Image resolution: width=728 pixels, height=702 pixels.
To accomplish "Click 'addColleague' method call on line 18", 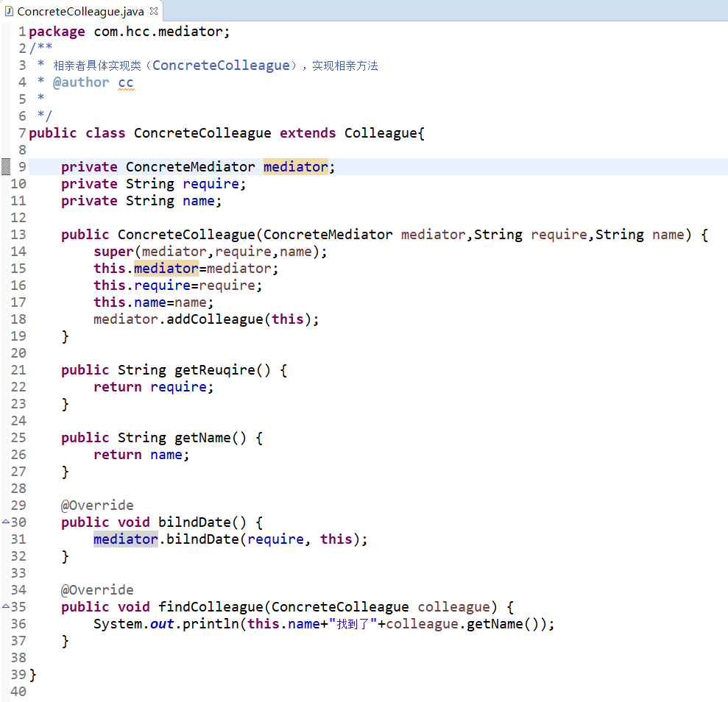I will pos(214,319).
